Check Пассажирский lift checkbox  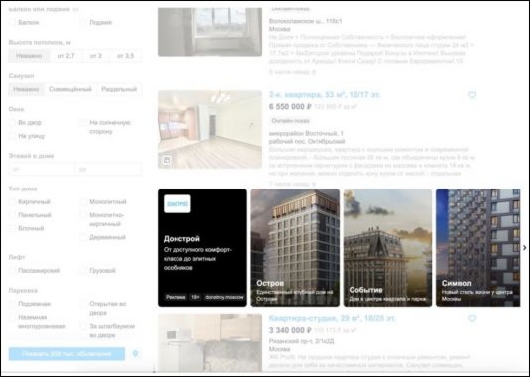click(13, 271)
